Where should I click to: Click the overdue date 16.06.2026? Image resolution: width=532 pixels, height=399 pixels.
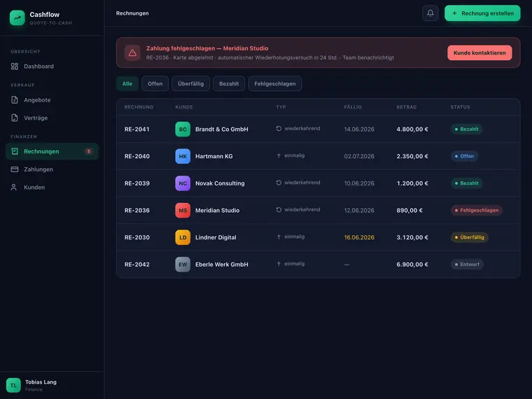[359, 237]
